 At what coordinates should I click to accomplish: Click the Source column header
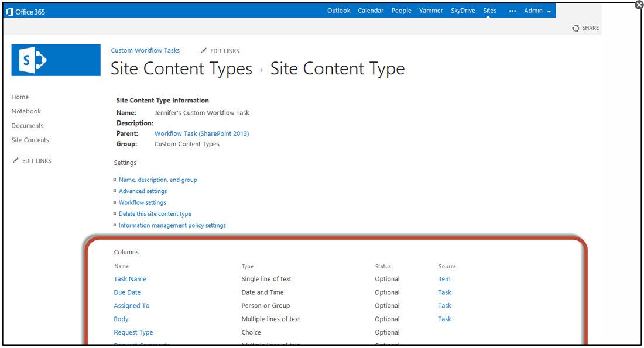(x=447, y=266)
